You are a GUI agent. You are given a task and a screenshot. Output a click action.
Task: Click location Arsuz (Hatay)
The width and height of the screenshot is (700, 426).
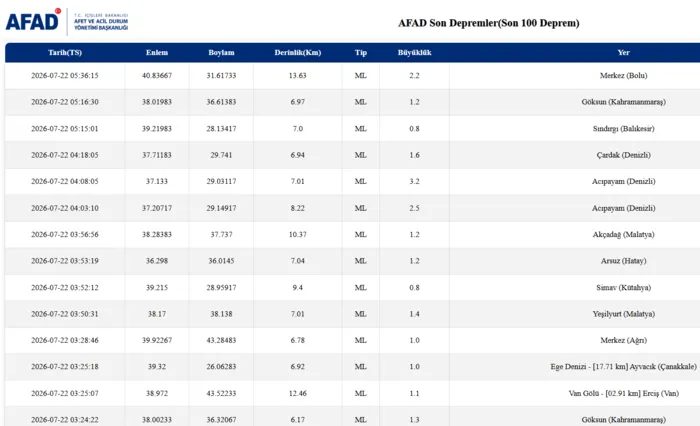coord(623,261)
